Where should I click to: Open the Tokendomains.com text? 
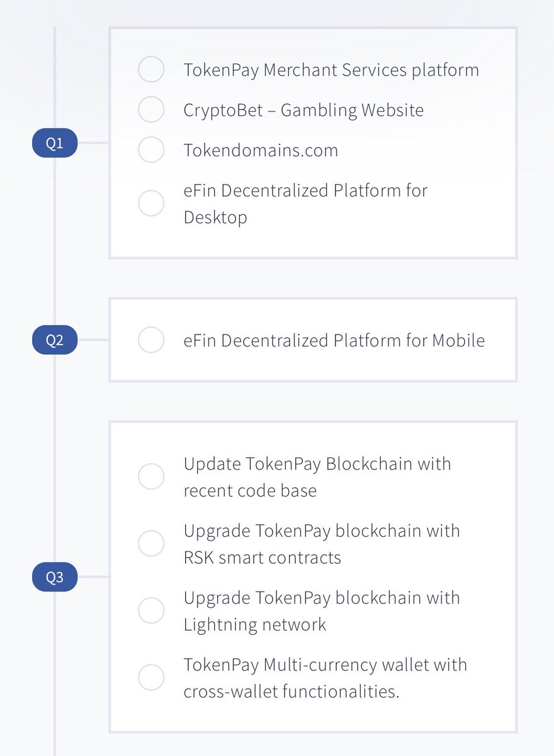click(x=261, y=151)
